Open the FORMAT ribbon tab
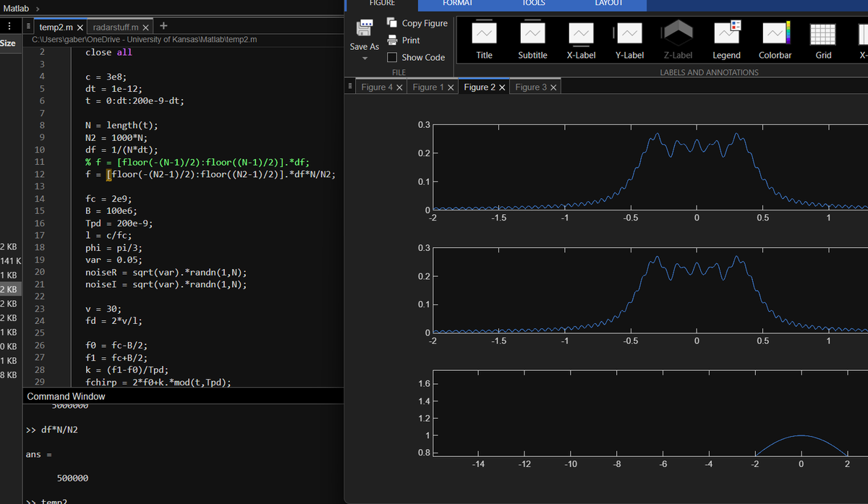Viewport: 868px width, 504px height. tap(457, 4)
